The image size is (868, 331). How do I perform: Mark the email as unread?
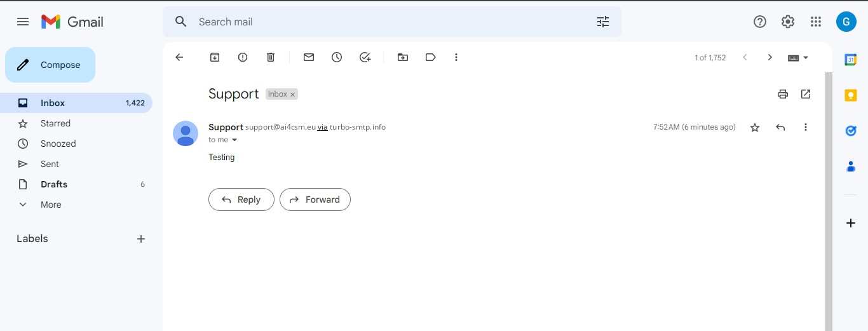(309, 57)
